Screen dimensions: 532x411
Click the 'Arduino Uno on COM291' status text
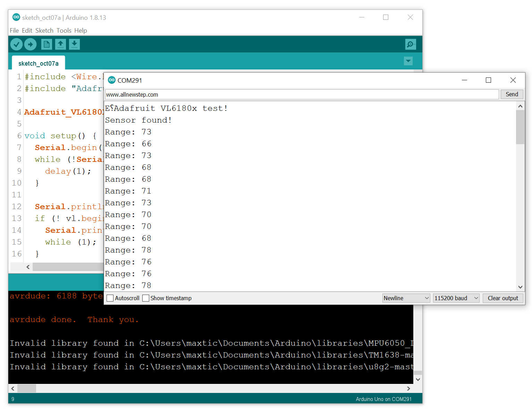coord(383,399)
